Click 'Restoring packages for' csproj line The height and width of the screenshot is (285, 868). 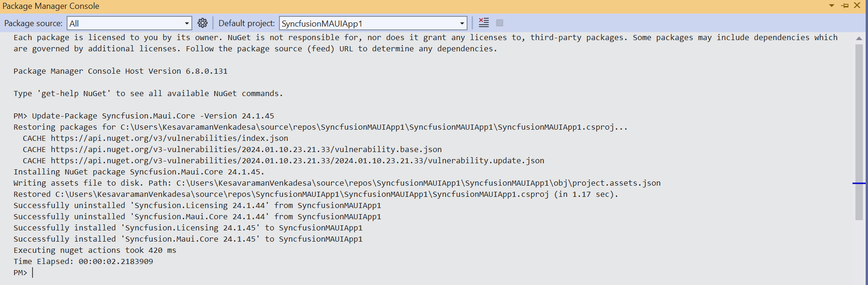tap(321, 127)
